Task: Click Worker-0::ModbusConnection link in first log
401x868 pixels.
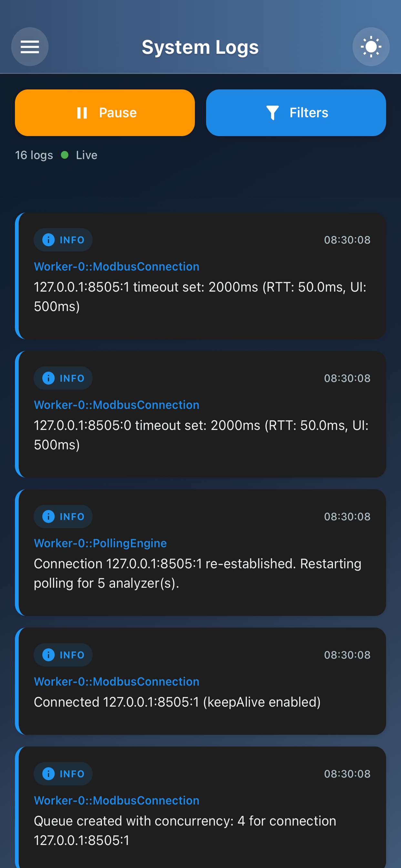Action: [117, 266]
